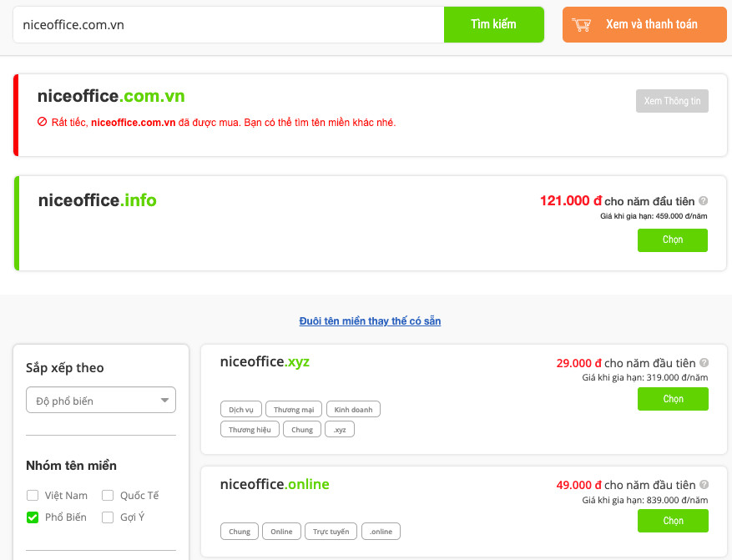Viewport: 732px width, 560px height.
Task: Select Chung tag under niceoffice.xyz
Action: [302, 429]
